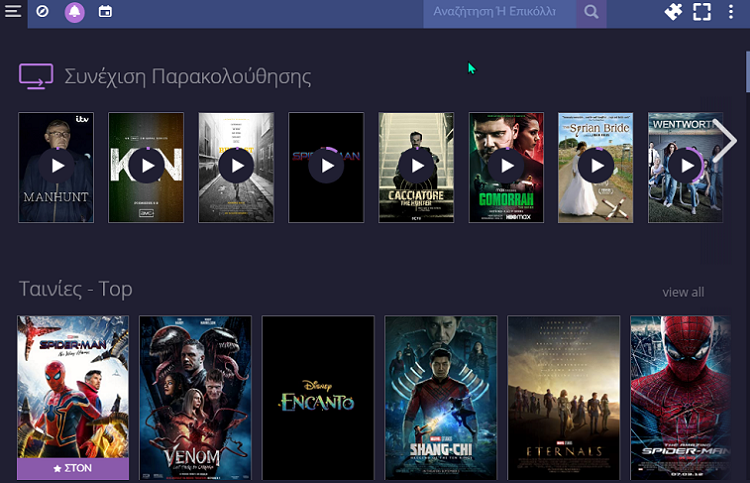Click the page vertical scrollbar
Viewport: 750px width, 483px height.
pyautogui.click(x=748, y=72)
